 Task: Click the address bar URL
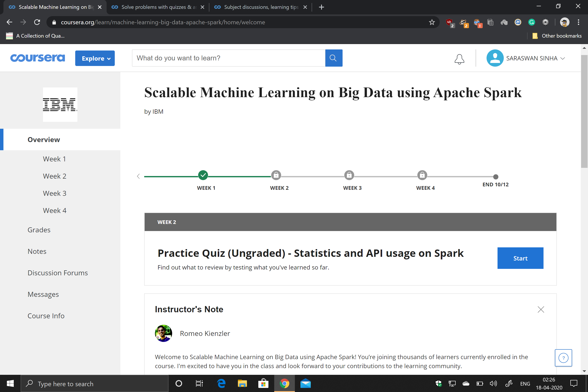[x=163, y=22]
